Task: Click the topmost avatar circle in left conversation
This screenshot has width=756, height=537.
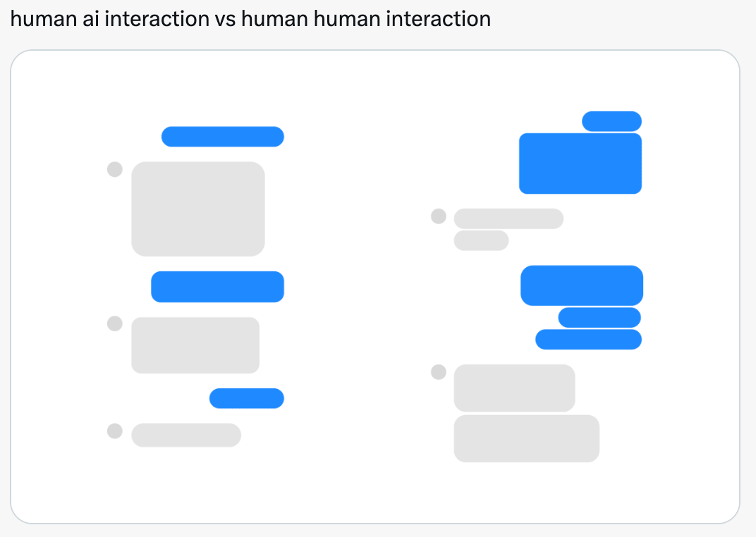Action: point(115,170)
